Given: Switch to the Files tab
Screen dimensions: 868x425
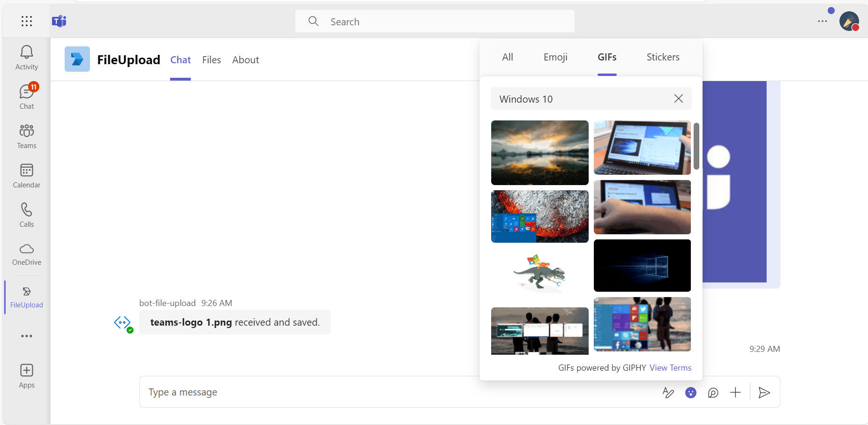Looking at the screenshot, I should pyautogui.click(x=211, y=60).
